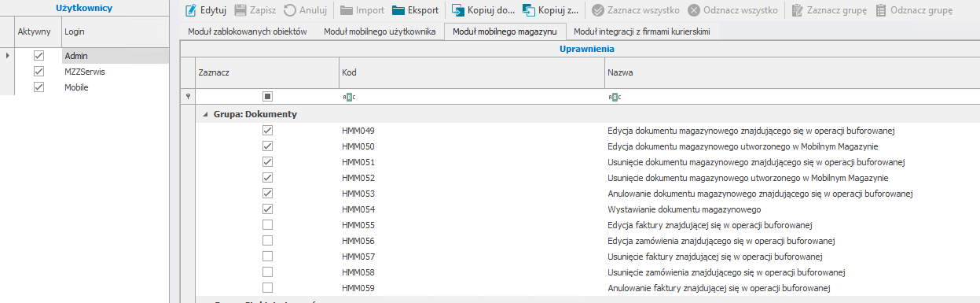Click the Eksport button label
The width and height of the screenshot is (980, 303).
(423, 11)
